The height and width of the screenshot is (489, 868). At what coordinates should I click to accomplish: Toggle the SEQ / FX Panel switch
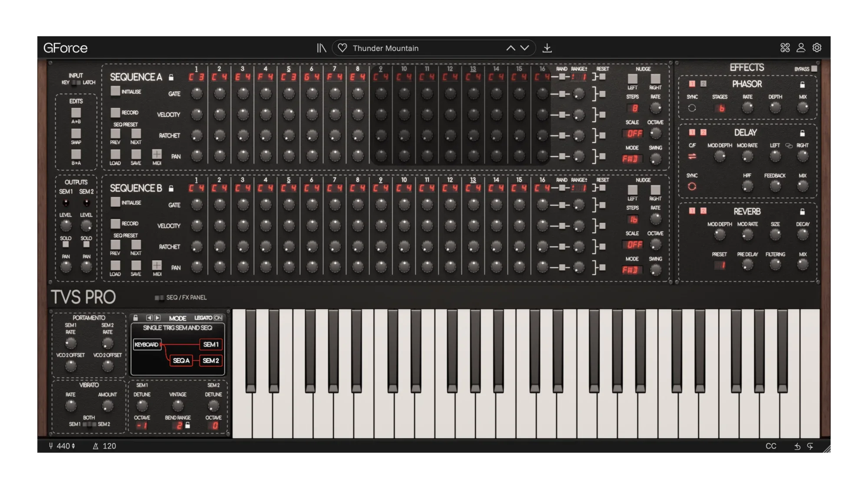pos(159,298)
